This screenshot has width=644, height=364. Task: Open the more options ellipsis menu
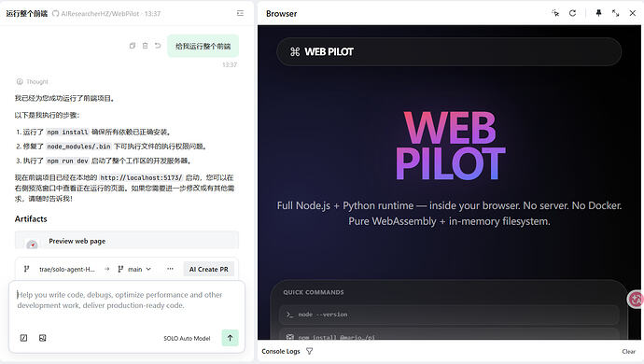[x=170, y=269]
